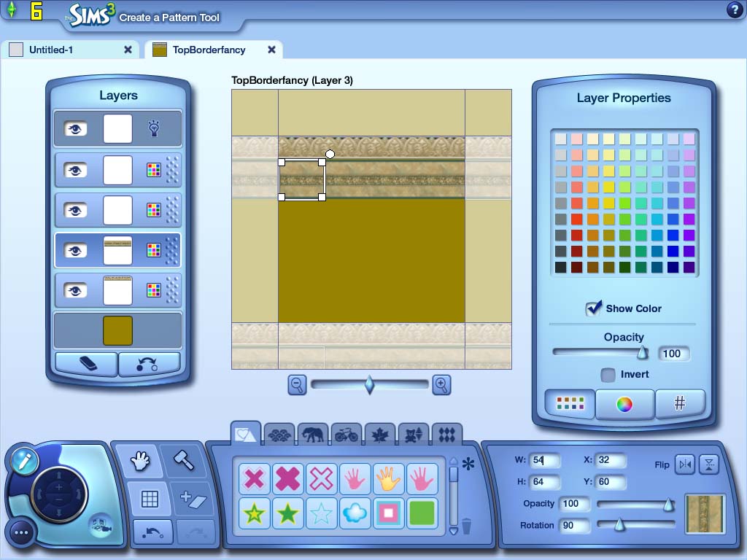Open the animals sticker category tab
Viewport: 747px width, 560px height.
313,435
